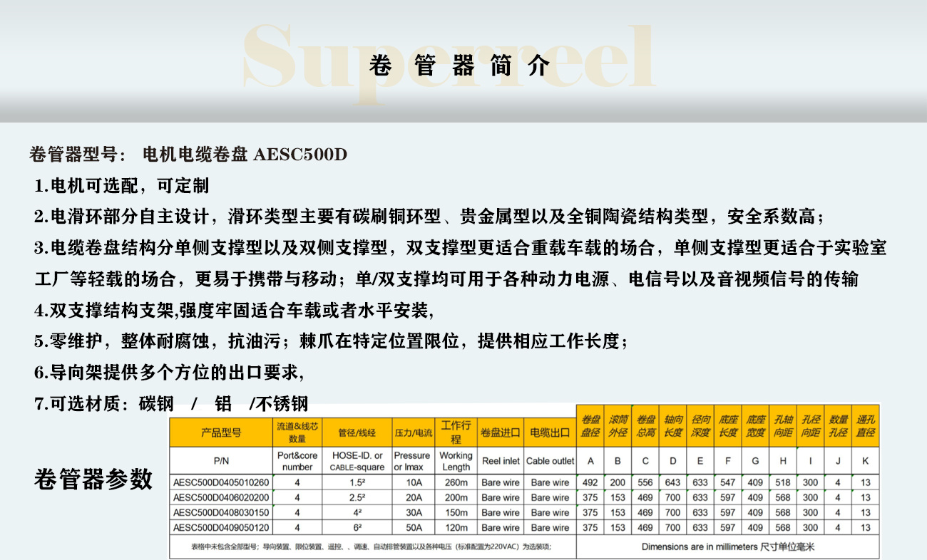Image resolution: width=927 pixels, height=560 pixels.
Task: Click the 孔轴向距 dimension header
Action: tap(783, 426)
